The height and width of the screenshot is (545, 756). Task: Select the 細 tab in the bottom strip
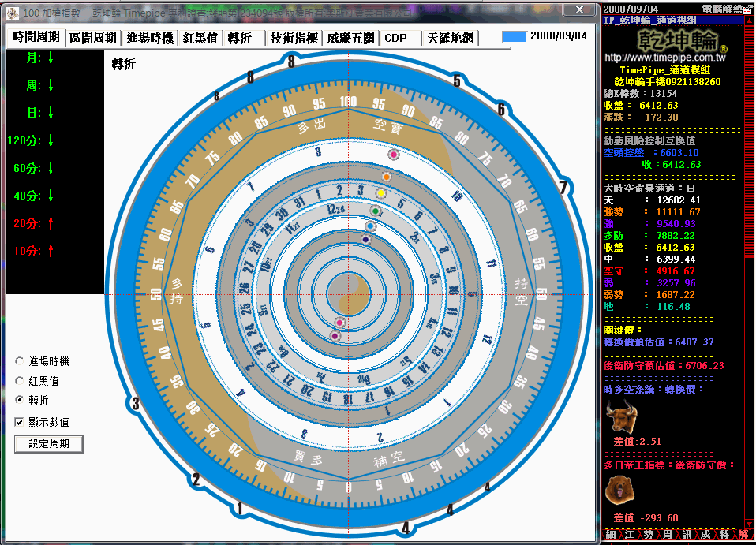(x=611, y=535)
